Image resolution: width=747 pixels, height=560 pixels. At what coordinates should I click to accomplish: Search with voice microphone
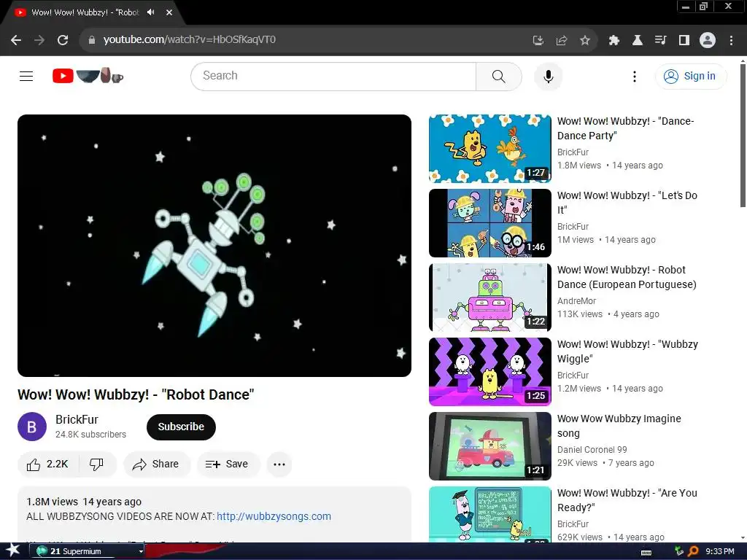pos(549,76)
